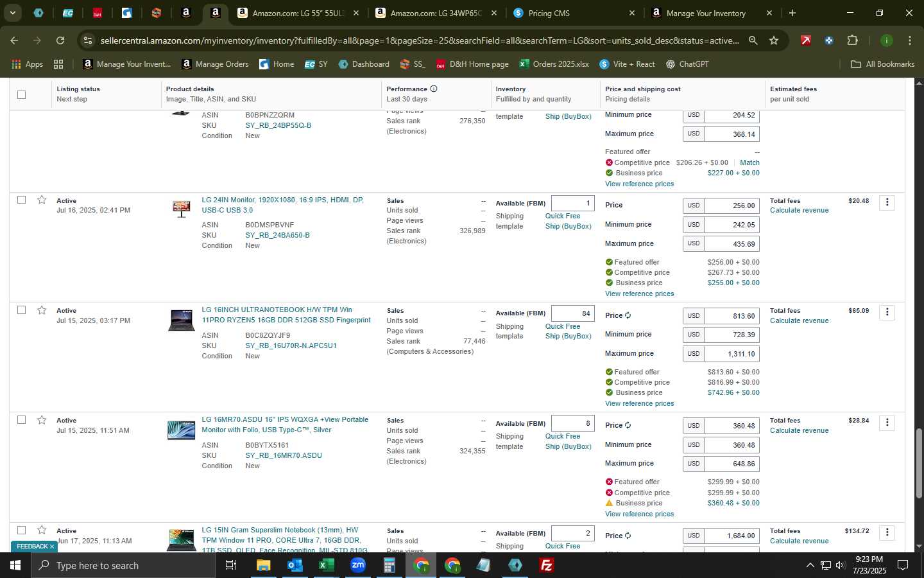Open the File Explorer taskbar icon

(x=264, y=565)
